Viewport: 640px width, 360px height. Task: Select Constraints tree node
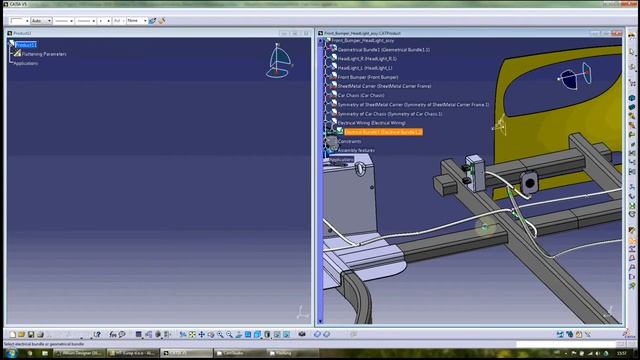349,141
